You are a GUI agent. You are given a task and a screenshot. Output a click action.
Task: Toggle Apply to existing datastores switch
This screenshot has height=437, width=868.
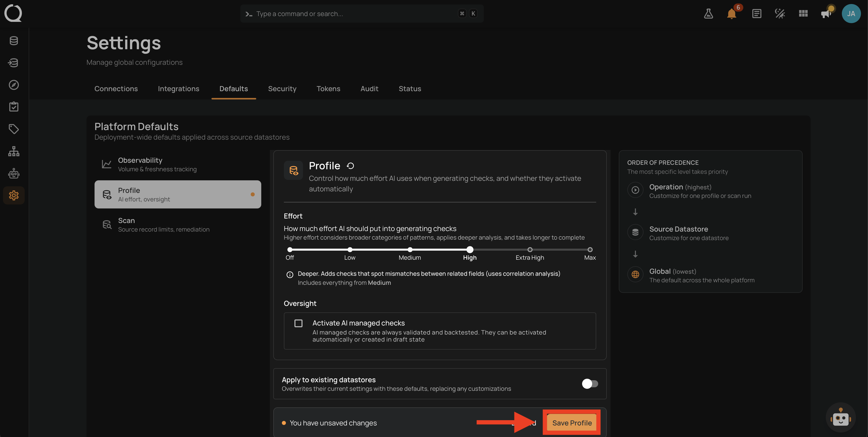point(590,384)
